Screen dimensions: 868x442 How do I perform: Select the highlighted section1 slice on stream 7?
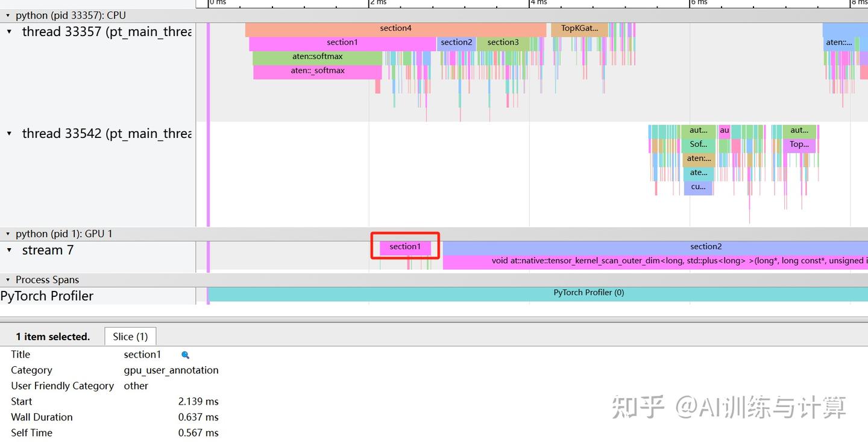click(x=404, y=246)
